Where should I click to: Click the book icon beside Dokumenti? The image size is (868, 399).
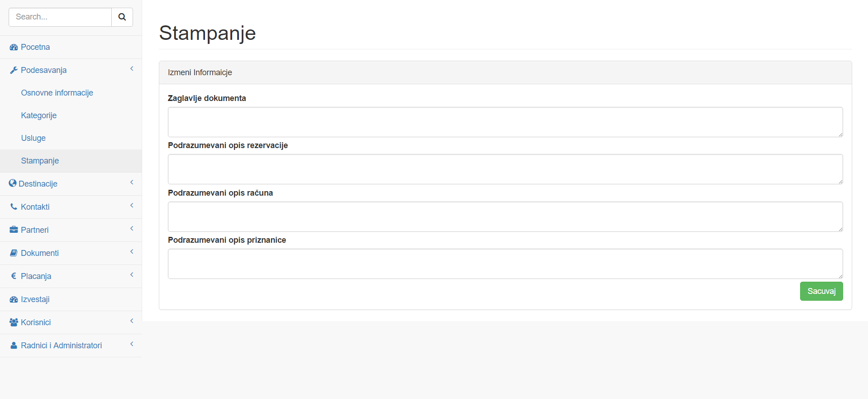(x=14, y=253)
